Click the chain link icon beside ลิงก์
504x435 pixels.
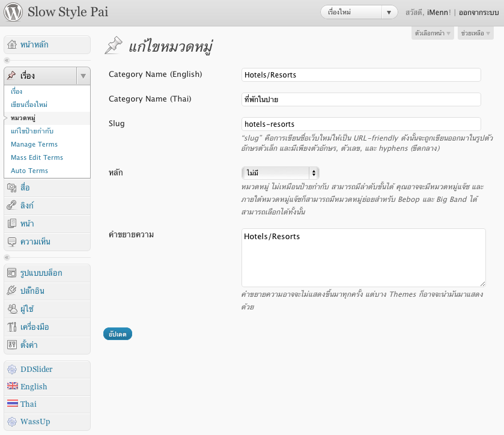[x=12, y=205]
